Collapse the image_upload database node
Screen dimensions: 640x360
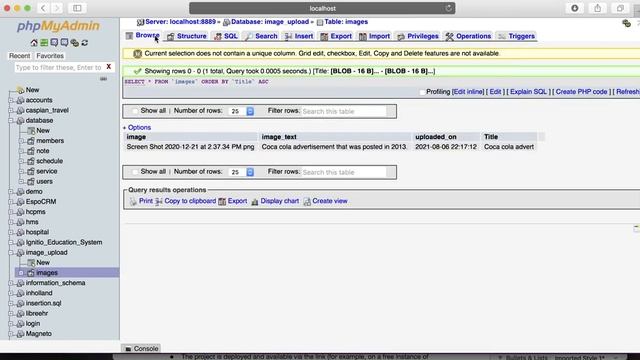pos(11,253)
